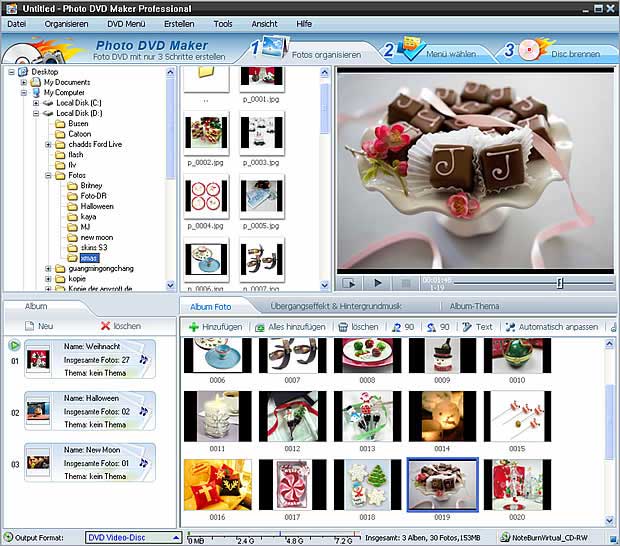620x546 pixels.
Task: Delete album with red X löschen
Action: [121, 326]
